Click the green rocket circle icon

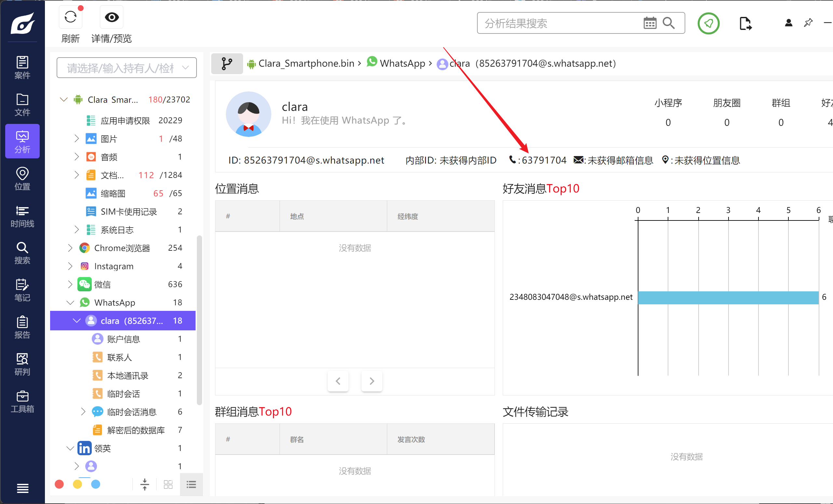coord(708,23)
